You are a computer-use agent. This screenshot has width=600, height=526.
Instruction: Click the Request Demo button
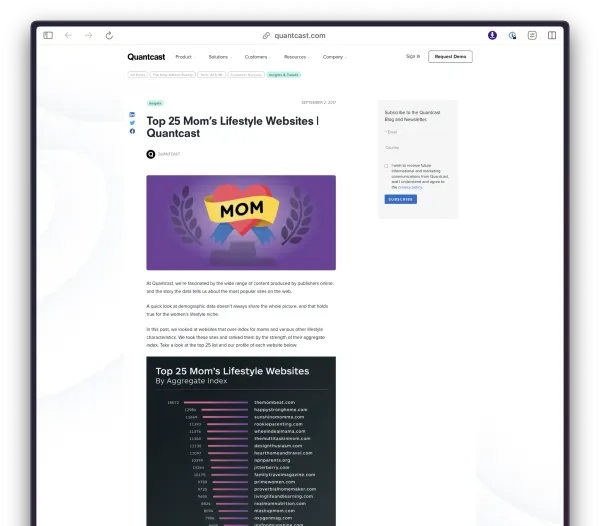pos(450,57)
